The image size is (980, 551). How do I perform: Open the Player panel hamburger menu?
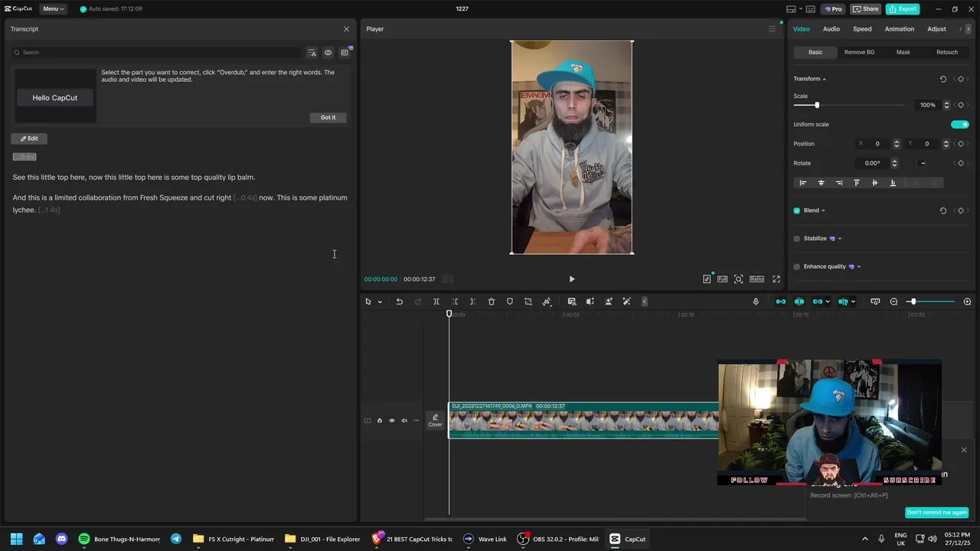772,29
